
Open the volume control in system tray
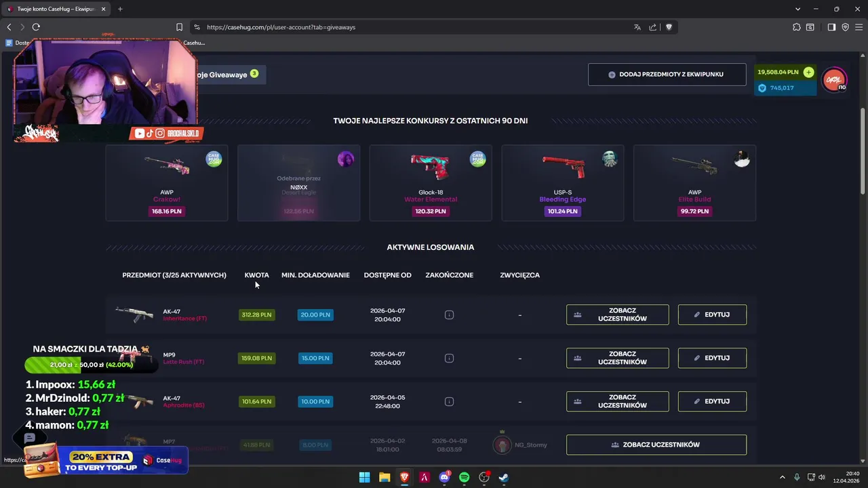[x=821, y=477]
